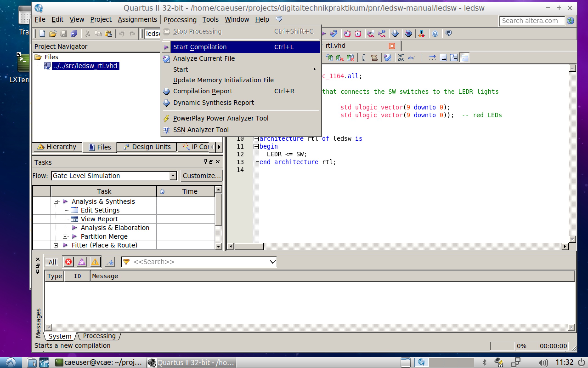
Task: Click the Start Analysis & Synthesis checkmark icon
Action: (334, 34)
